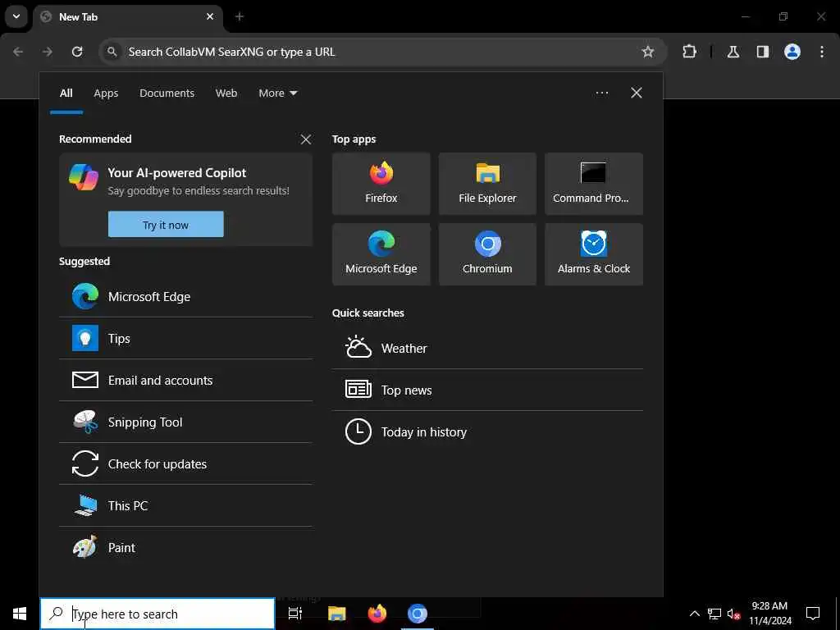The image size is (840, 630).
Task: Bookmark this tab with star icon
Action: pos(648,52)
